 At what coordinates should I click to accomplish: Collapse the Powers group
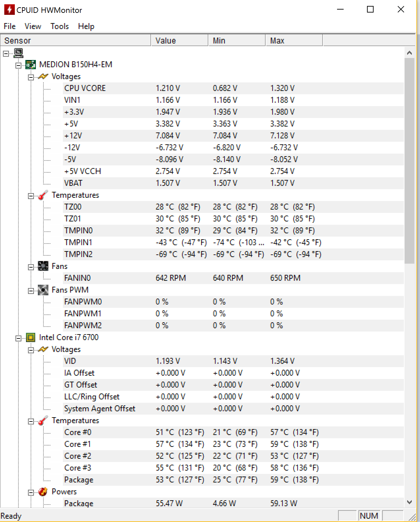(x=31, y=493)
